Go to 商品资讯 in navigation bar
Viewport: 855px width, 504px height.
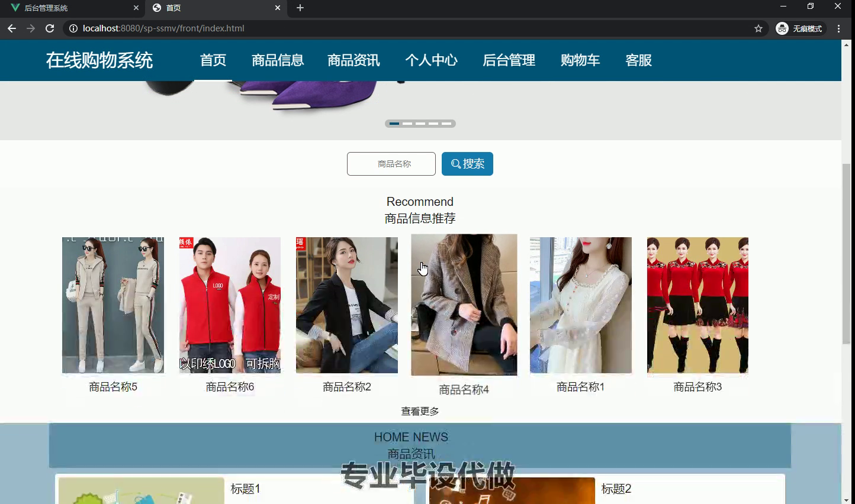[x=354, y=60]
